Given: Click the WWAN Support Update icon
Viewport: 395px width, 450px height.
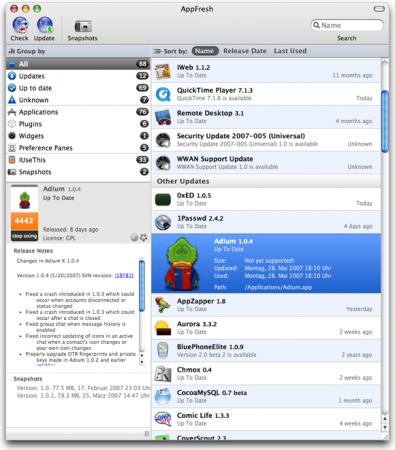Looking at the screenshot, I should (163, 163).
